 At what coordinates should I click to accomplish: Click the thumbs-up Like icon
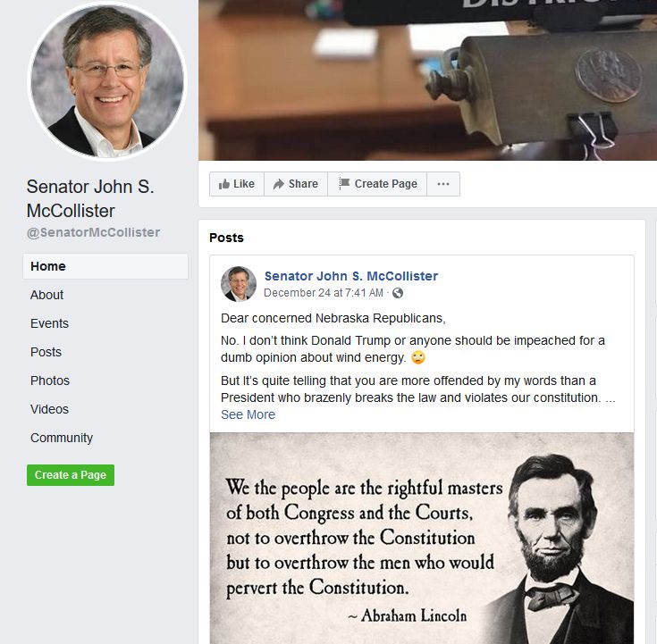(224, 184)
